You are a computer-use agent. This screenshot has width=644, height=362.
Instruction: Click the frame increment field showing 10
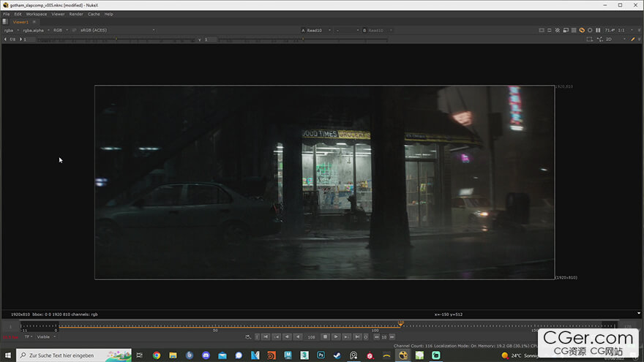pos(384,337)
